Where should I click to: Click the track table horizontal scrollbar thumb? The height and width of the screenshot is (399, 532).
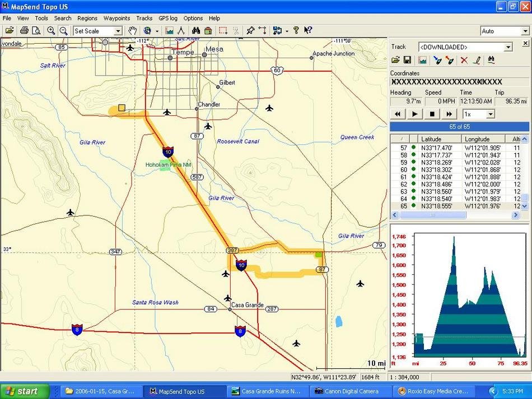[432, 215]
